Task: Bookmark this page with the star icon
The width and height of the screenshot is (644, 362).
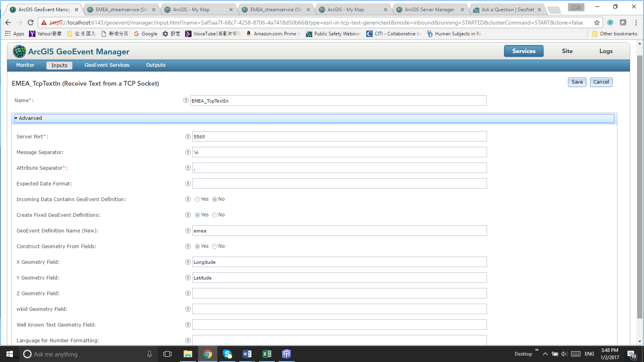Action: 597,23
